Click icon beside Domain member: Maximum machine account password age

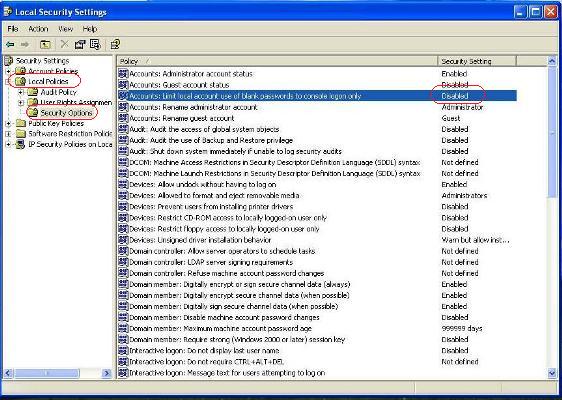click(x=123, y=328)
